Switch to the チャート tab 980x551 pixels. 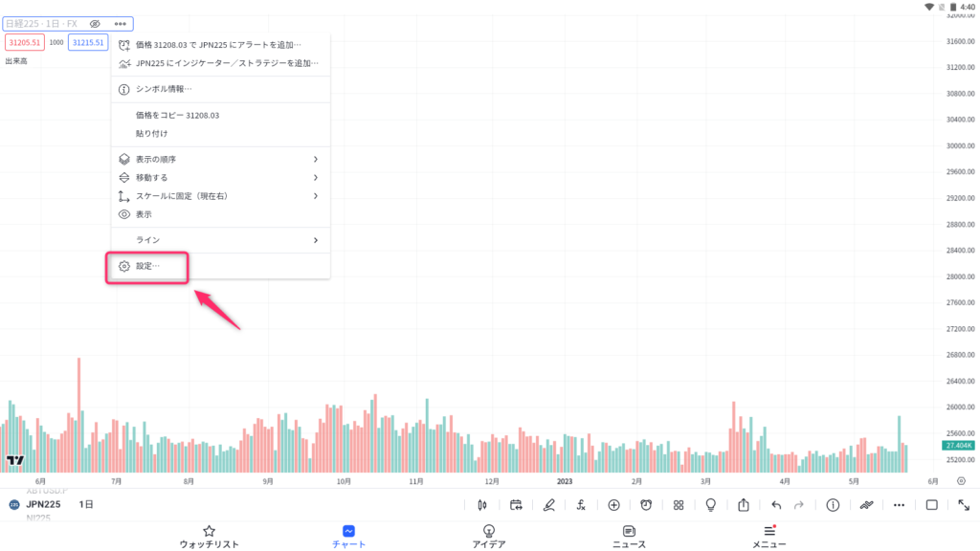[x=348, y=538]
